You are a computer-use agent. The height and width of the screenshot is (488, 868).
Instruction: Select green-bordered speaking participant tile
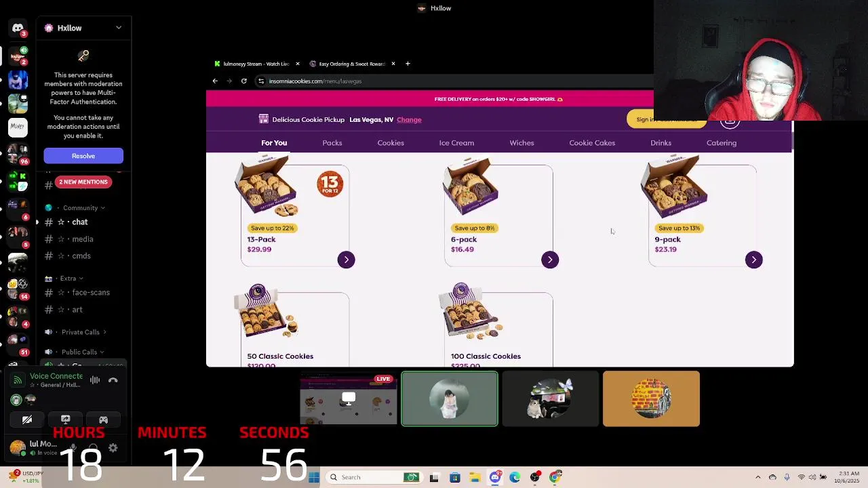[449, 399]
